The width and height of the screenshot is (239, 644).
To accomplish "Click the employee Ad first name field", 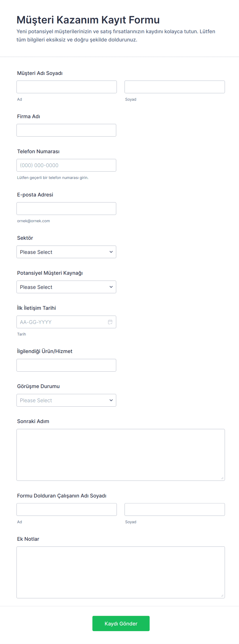I will tap(67, 509).
